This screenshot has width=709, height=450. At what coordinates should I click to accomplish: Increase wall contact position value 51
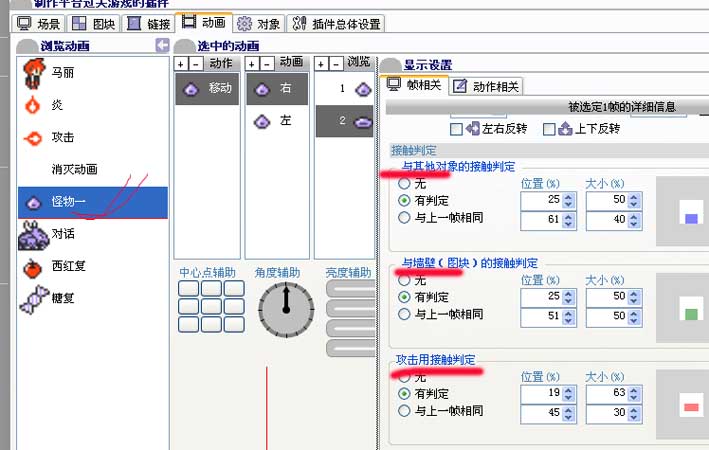(x=568, y=313)
